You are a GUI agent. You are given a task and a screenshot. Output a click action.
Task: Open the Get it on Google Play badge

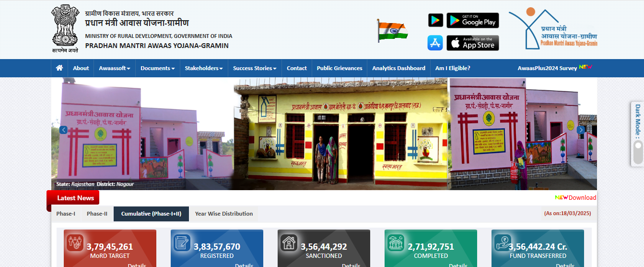tap(473, 20)
